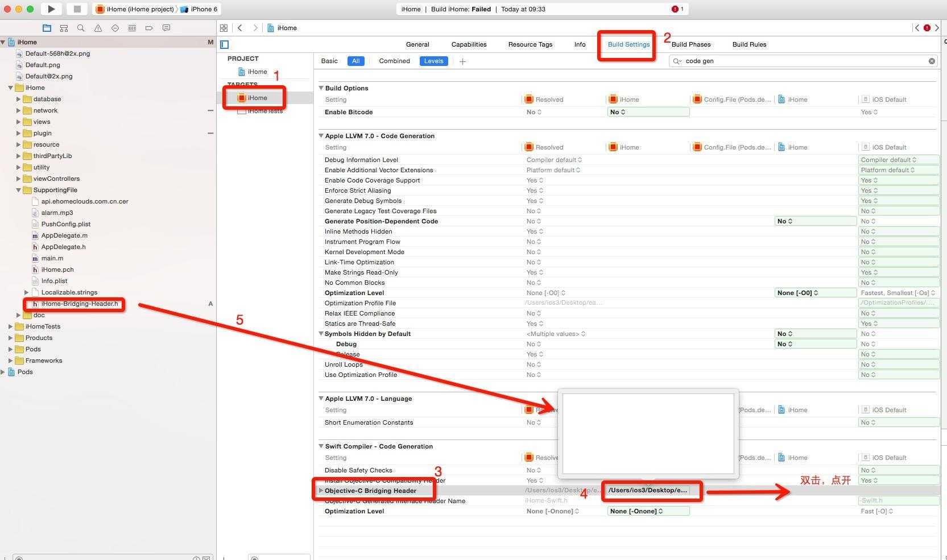
Task: Select alarm.mp3 in the navigator
Action: click(57, 213)
